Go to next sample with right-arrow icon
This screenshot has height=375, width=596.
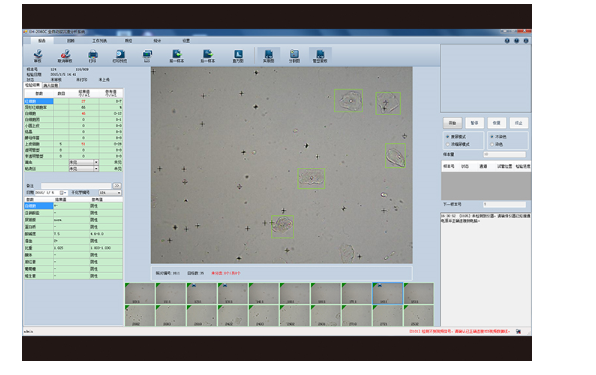point(208,55)
